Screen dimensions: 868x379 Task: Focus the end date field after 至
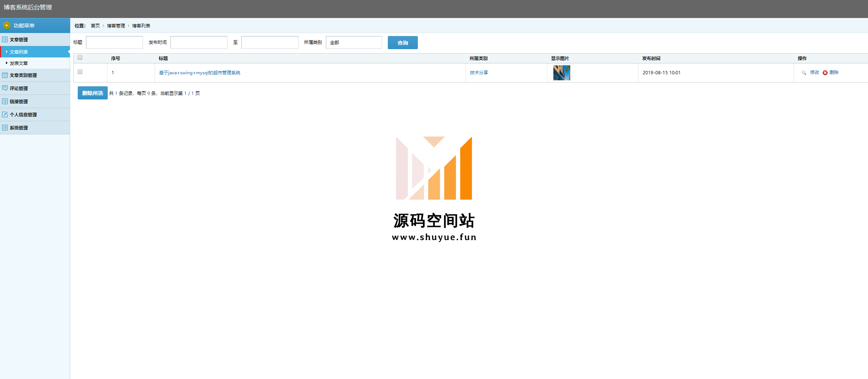(x=270, y=42)
